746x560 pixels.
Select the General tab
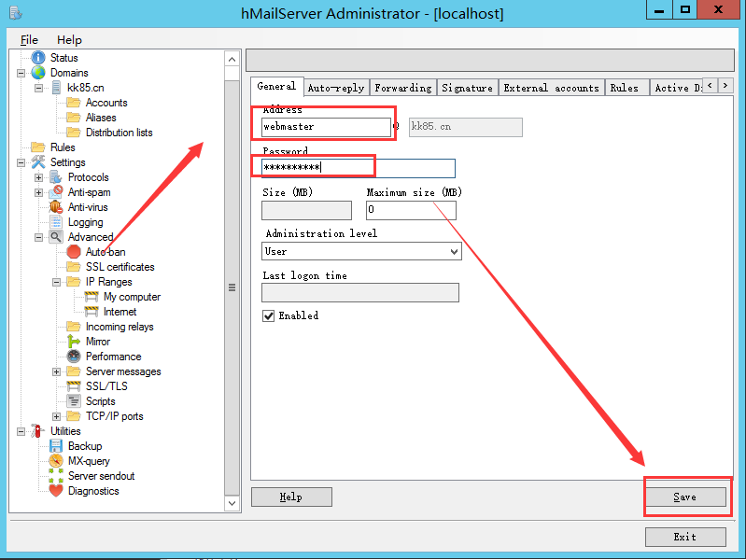[x=276, y=86]
